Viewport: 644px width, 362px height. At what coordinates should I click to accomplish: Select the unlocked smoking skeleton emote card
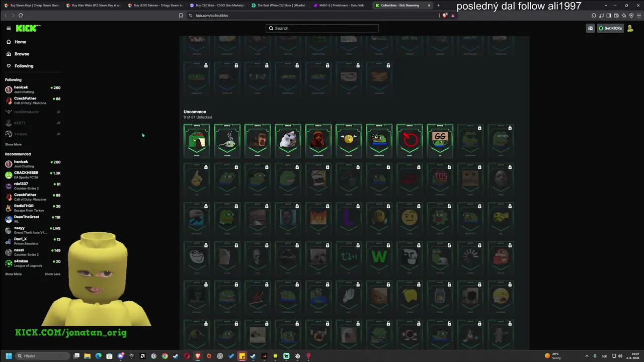tap(227, 141)
